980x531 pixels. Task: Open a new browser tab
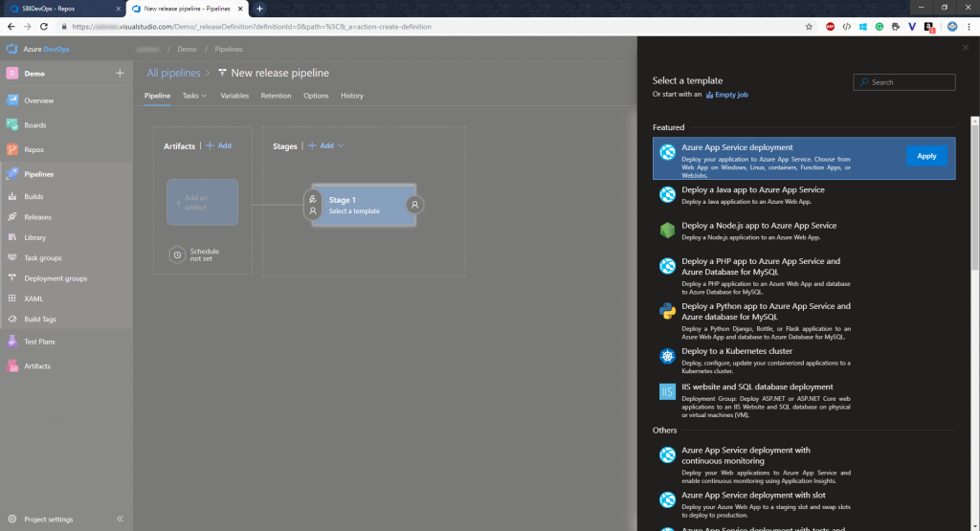pos(259,9)
